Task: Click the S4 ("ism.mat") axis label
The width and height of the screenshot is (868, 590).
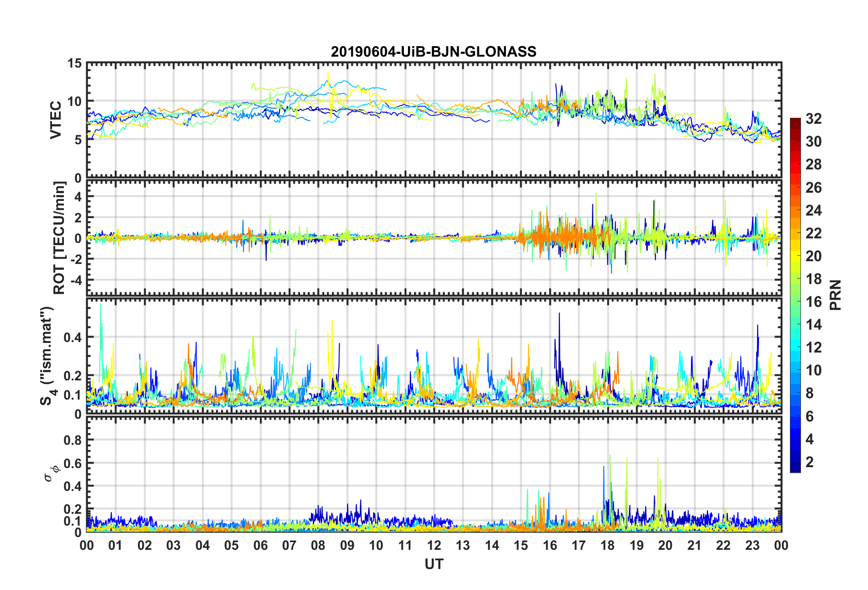Action: pyautogui.click(x=47, y=355)
